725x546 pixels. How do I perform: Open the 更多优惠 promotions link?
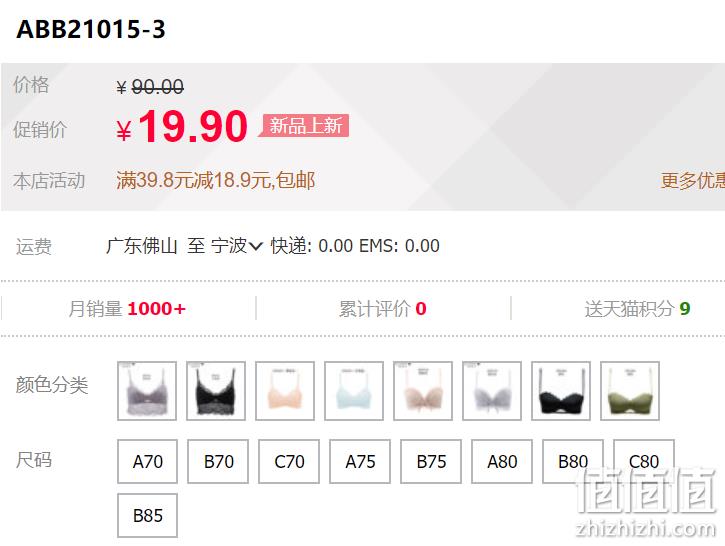point(693,180)
